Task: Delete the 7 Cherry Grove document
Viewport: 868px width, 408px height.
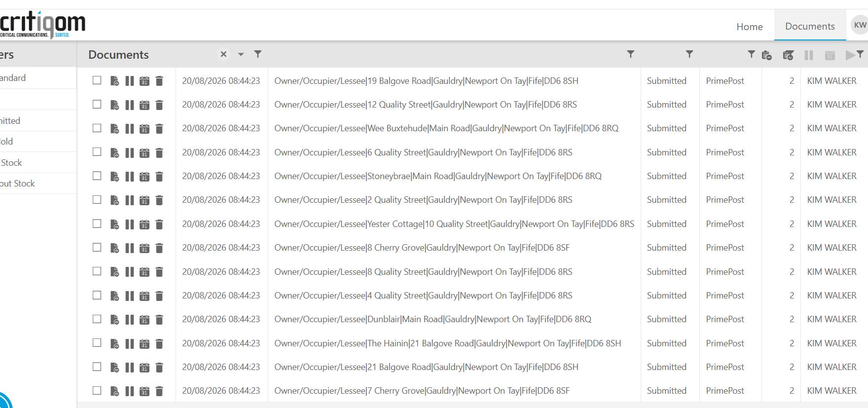Action: pos(159,391)
